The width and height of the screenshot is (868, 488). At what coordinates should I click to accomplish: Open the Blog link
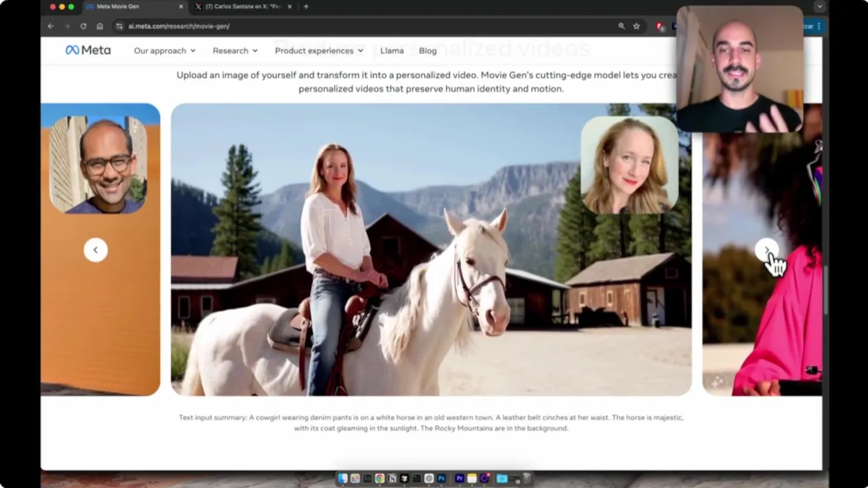pyautogui.click(x=428, y=50)
